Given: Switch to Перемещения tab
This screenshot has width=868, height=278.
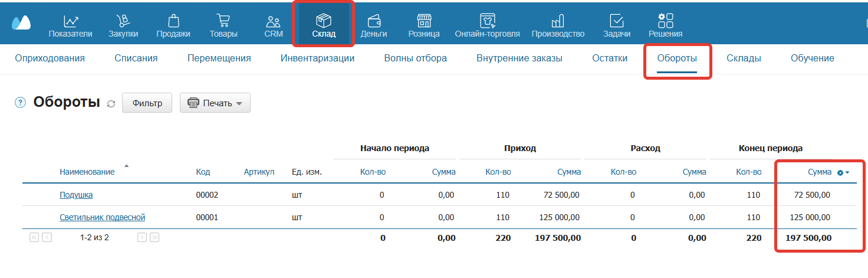Looking at the screenshot, I should point(219,58).
